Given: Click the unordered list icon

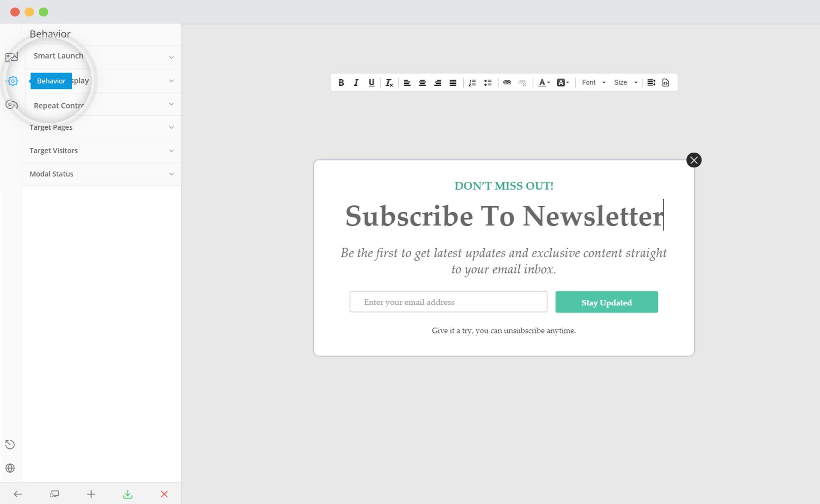Looking at the screenshot, I should [487, 82].
